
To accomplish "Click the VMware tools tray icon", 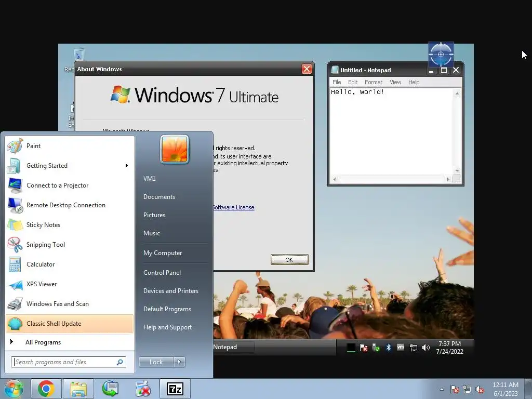I will (401, 348).
